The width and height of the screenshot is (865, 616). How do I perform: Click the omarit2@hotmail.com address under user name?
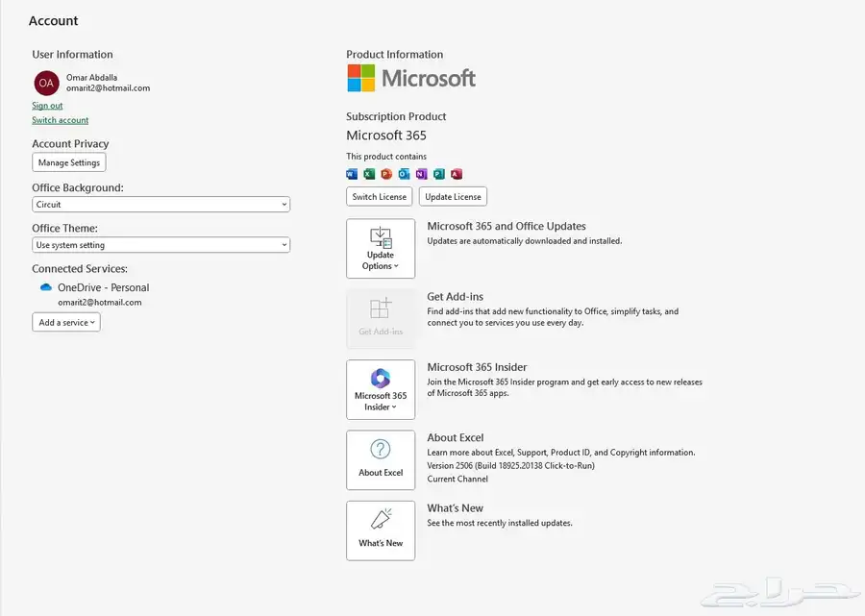pyautogui.click(x=108, y=87)
